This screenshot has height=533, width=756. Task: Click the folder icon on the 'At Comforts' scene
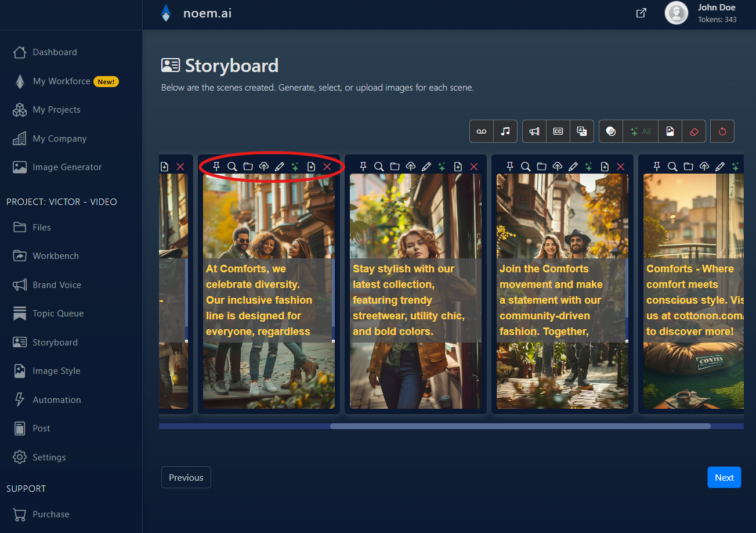pyautogui.click(x=248, y=167)
